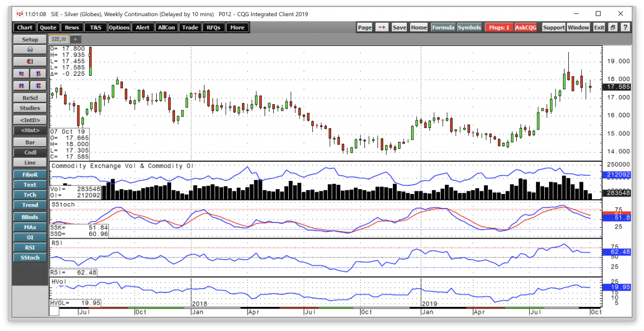Viewport: 644px width, 331px height.
Task: Toggle the Cndl candlestick chart type
Action: point(30,152)
